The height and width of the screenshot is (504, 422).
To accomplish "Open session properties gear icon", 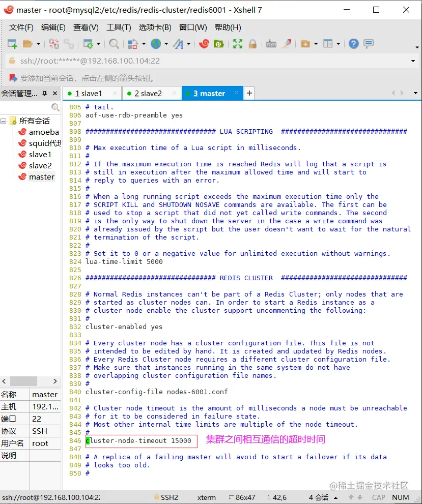I will tap(88, 44).
